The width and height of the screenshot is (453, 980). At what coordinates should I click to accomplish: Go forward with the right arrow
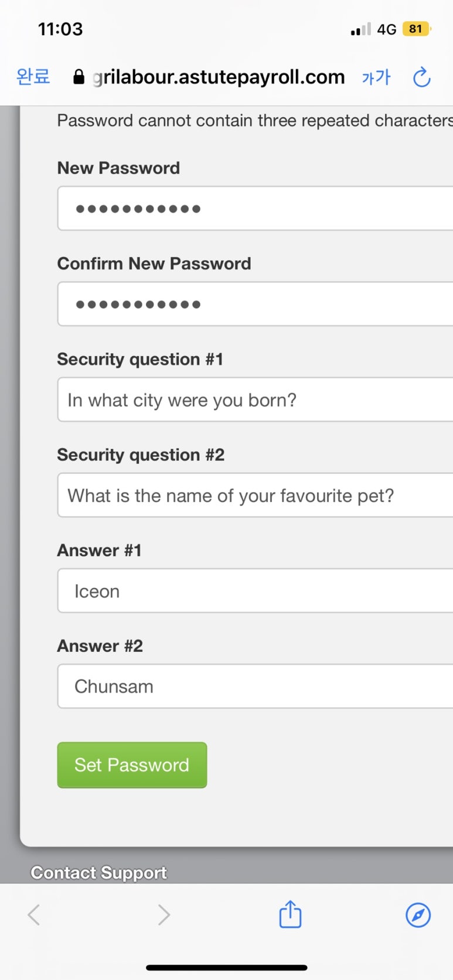[x=164, y=914]
